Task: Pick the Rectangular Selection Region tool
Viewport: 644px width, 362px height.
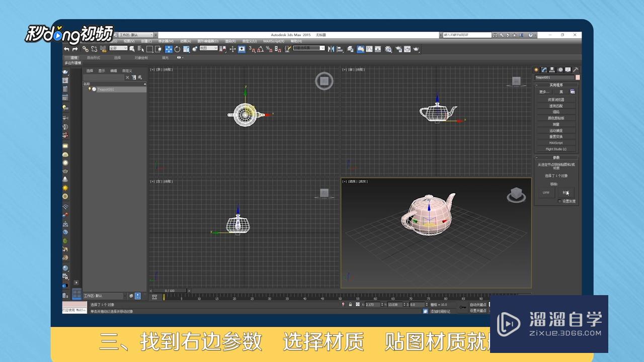Action: tap(149, 49)
